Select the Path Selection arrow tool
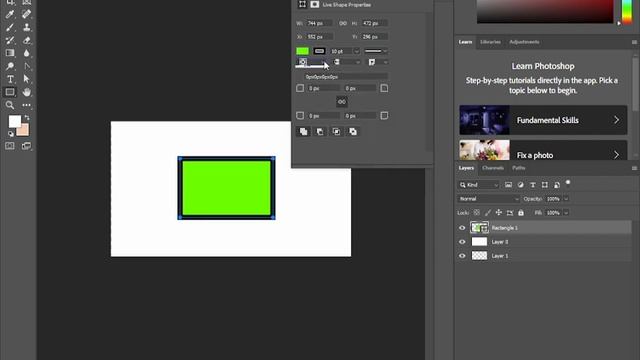This screenshot has height=360, width=640. tap(27, 79)
